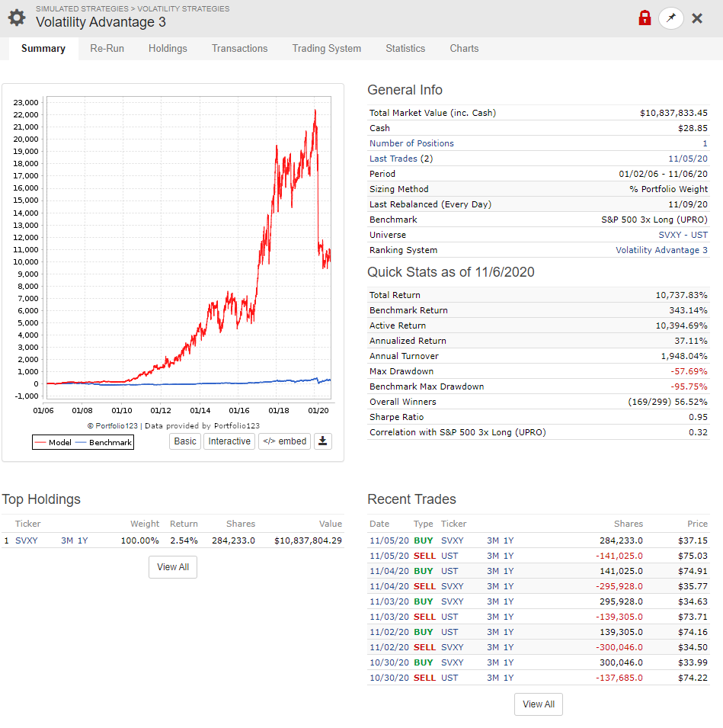Open the SVXY - UST universe link
Image resolution: width=723 pixels, height=728 pixels.
click(683, 235)
